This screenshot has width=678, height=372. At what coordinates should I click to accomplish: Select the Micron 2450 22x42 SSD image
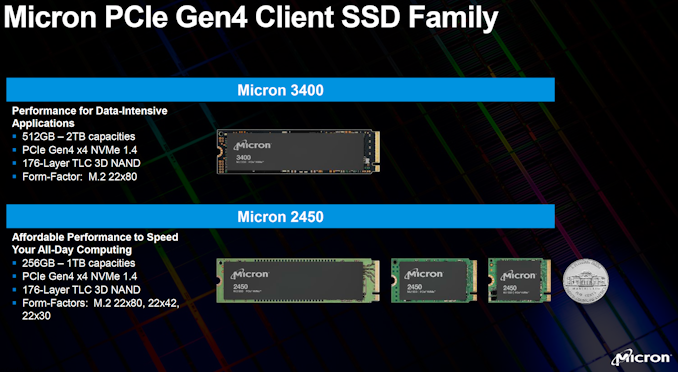click(x=434, y=280)
